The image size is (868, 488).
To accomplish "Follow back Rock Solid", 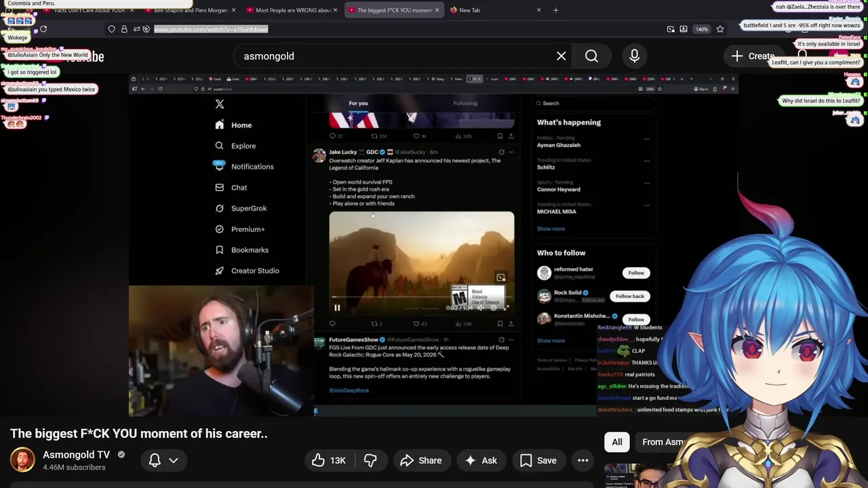I will [x=629, y=296].
